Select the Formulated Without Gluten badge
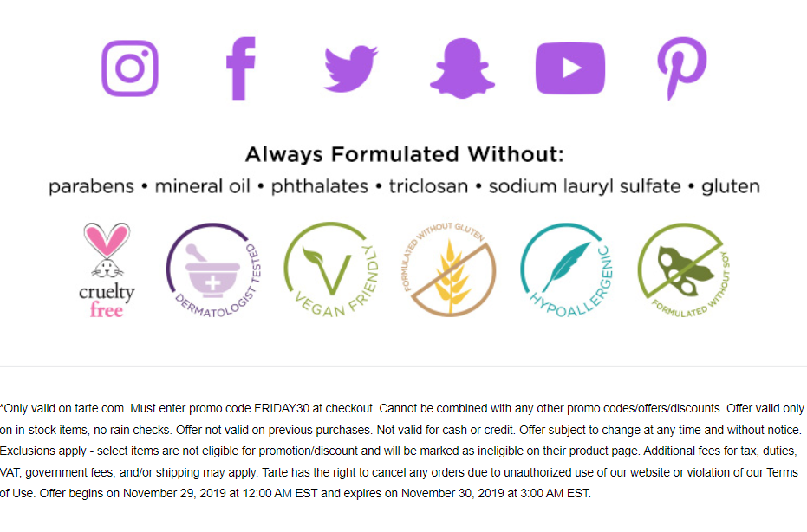 coord(449,269)
